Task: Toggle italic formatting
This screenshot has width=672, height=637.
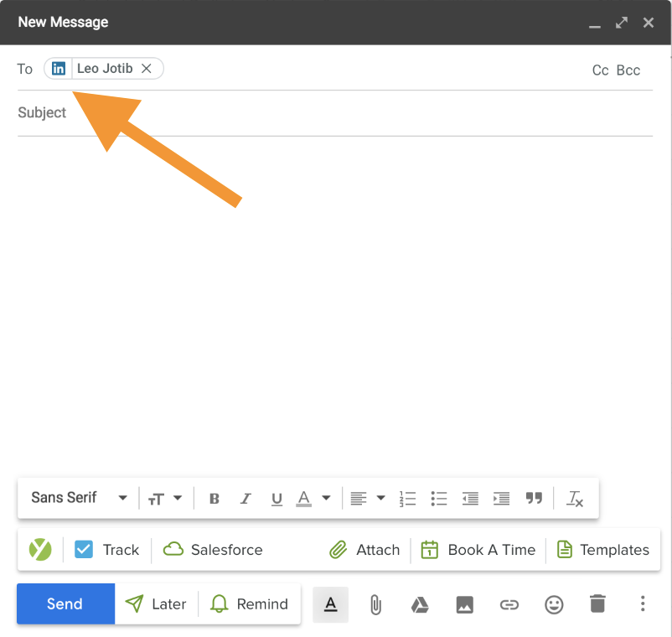Action: [246, 499]
